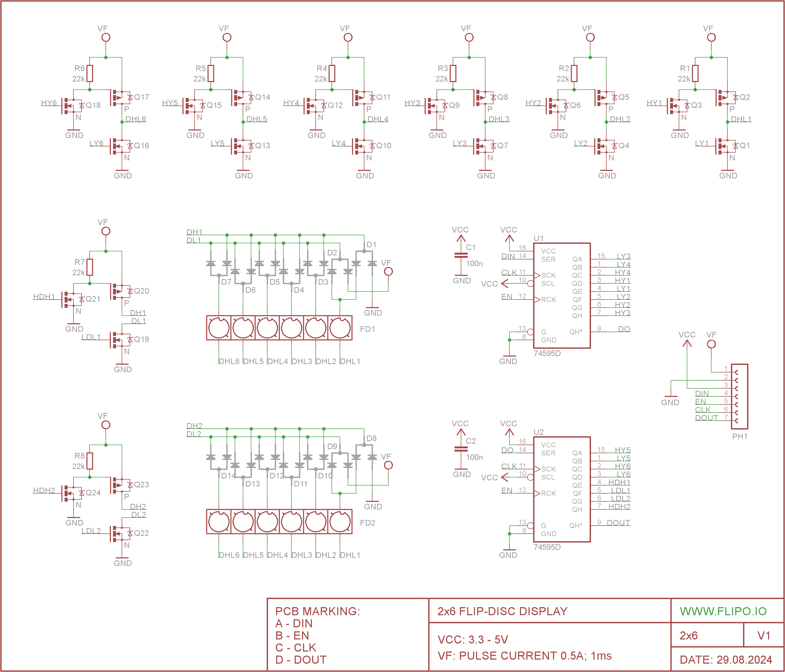Click the Q21 transistor near HDH1

[72, 299]
